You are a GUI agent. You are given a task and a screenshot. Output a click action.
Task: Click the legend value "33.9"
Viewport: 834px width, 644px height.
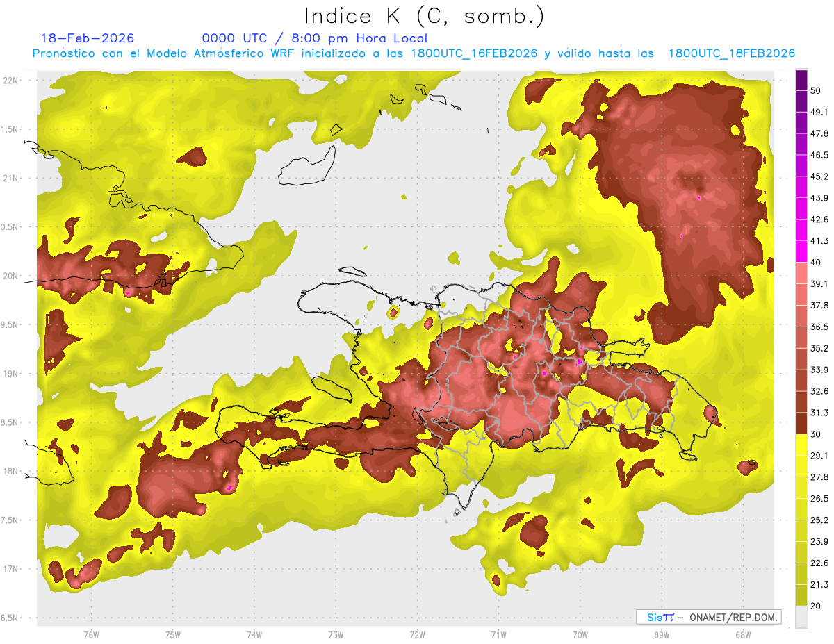pos(819,370)
